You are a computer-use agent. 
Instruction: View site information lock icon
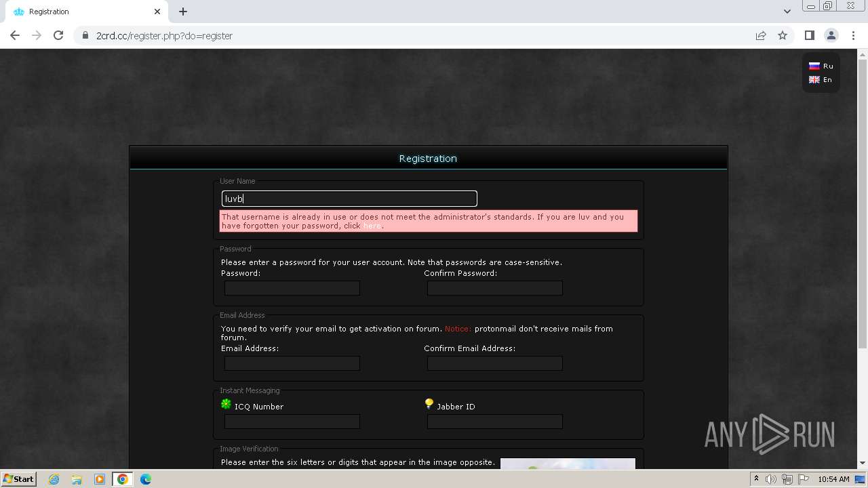85,35
